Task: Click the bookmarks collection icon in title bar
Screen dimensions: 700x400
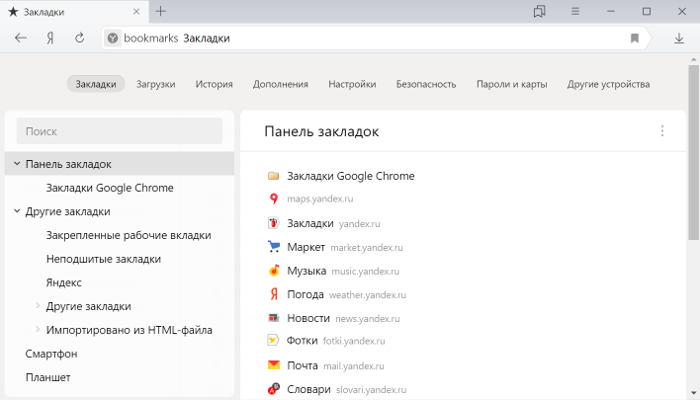Action: click(540, 11)
